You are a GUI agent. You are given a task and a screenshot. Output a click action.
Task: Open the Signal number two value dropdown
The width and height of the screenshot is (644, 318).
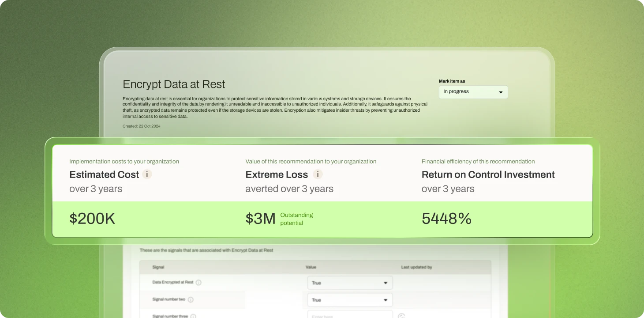[x=349, y=300]
